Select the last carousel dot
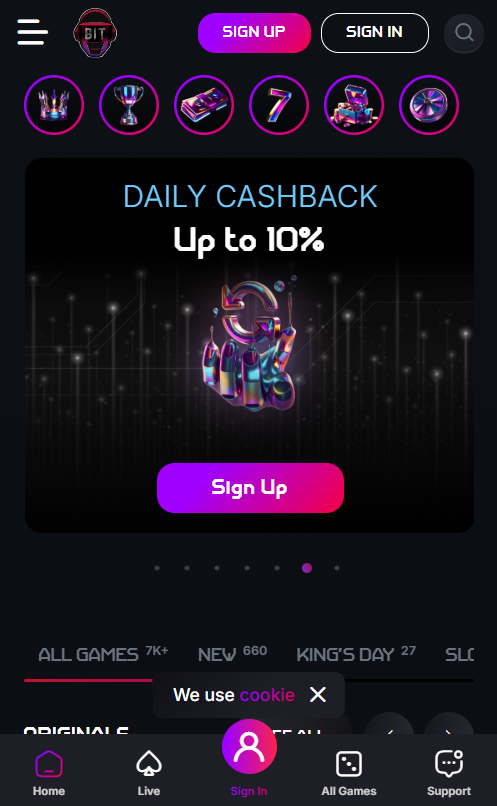The width and height of the screenshot is (497, 806). [337, 568]
